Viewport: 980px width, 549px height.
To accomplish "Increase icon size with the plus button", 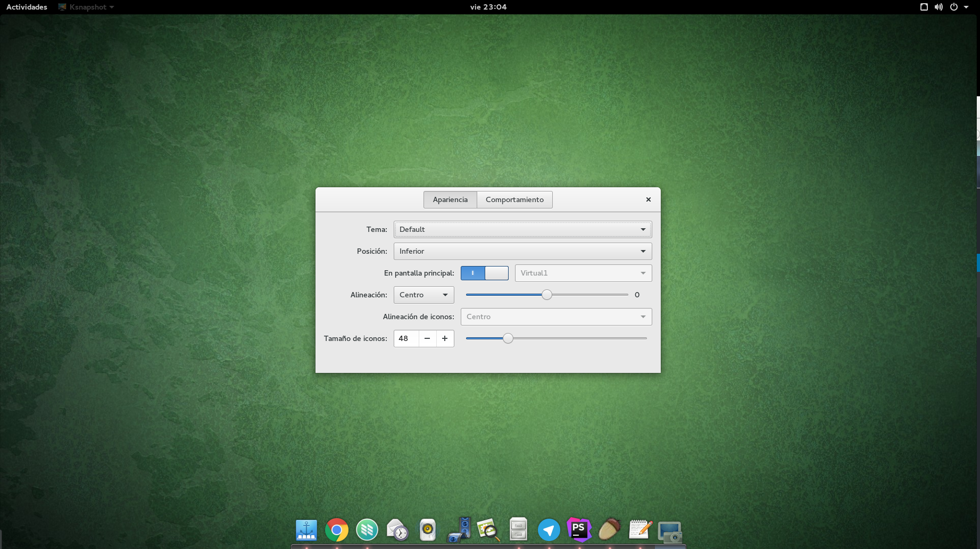I will click(445, 338).
